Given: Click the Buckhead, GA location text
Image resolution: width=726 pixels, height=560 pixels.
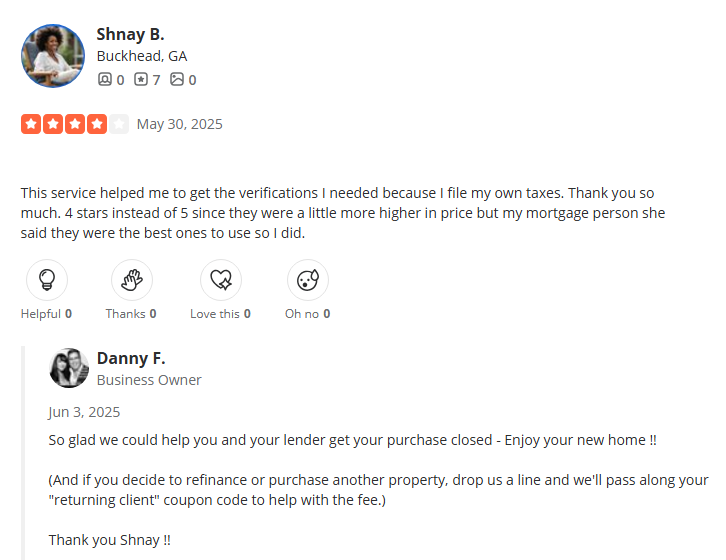Looking at the screenshot, I should click(x=142, y=56).
